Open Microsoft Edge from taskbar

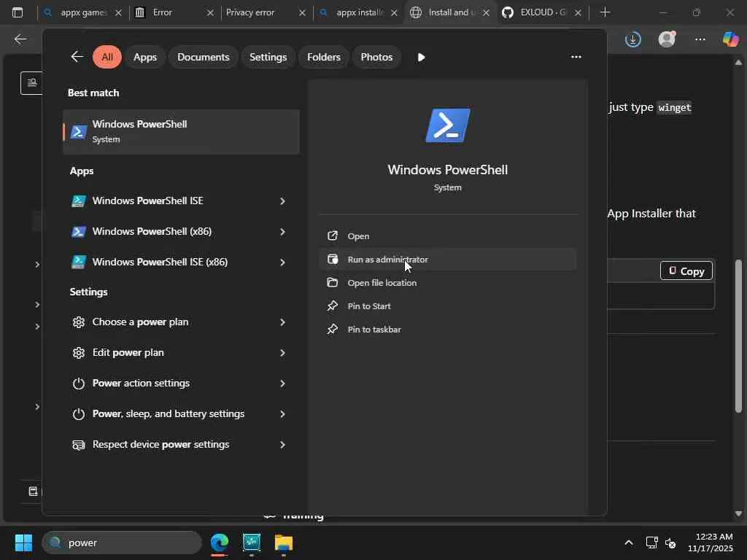pyautogui.click(x=220, y=542)
